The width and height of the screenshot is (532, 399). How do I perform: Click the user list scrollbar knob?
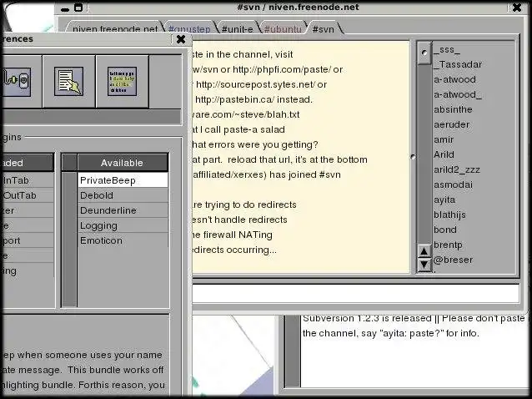coord(424,53)
